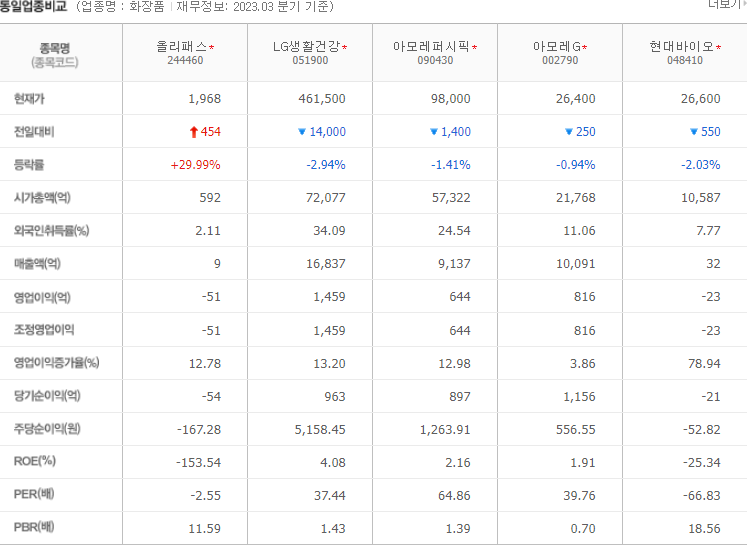
Task: Open the LG생활건강 stock link
Action: point(306,47)
